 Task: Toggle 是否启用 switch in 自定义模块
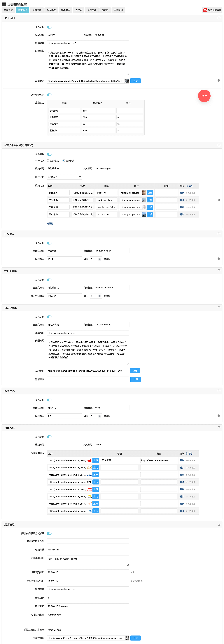[x=49, y=317]
